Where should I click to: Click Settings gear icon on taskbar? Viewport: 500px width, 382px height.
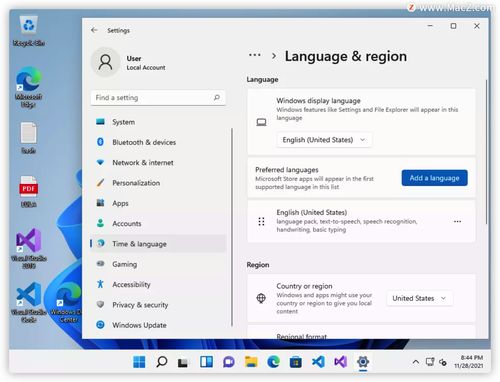[x=363, y=362]
